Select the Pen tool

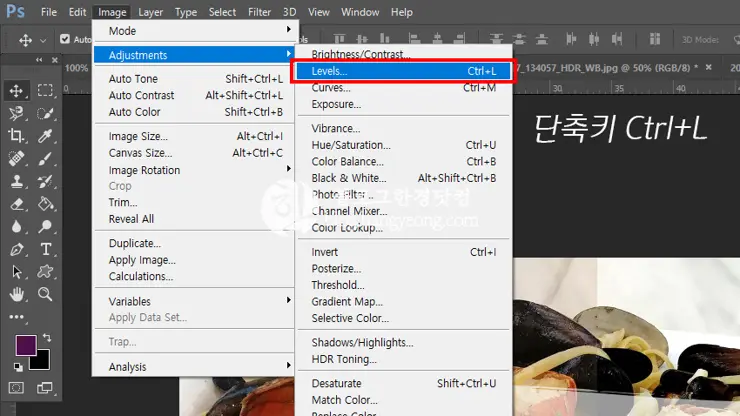pos(17,249)
